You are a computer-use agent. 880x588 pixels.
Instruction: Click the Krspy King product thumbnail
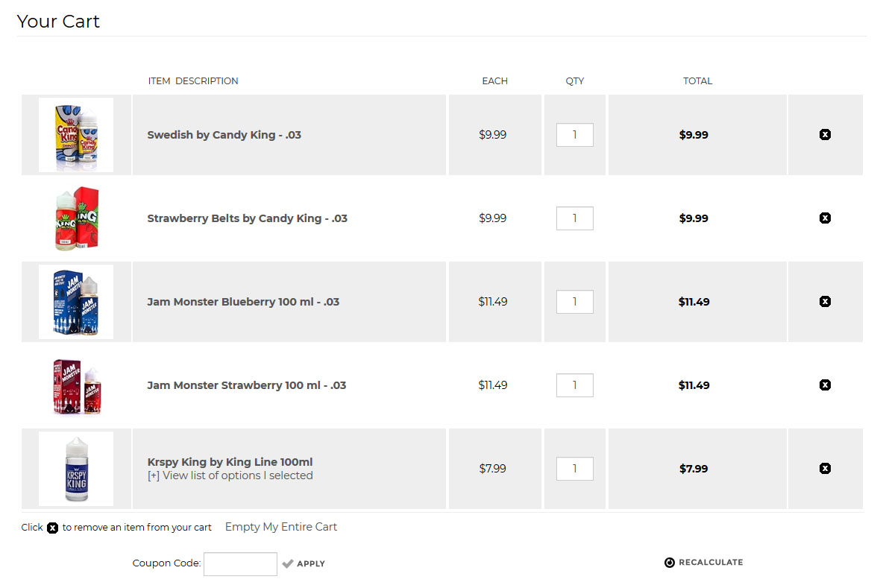click(76, 469)
